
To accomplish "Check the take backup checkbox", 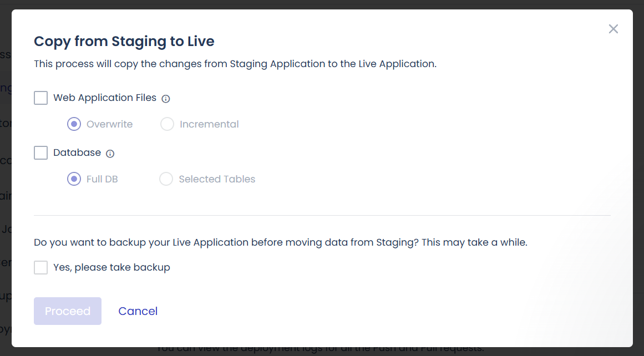I will (x=41, y=268).
